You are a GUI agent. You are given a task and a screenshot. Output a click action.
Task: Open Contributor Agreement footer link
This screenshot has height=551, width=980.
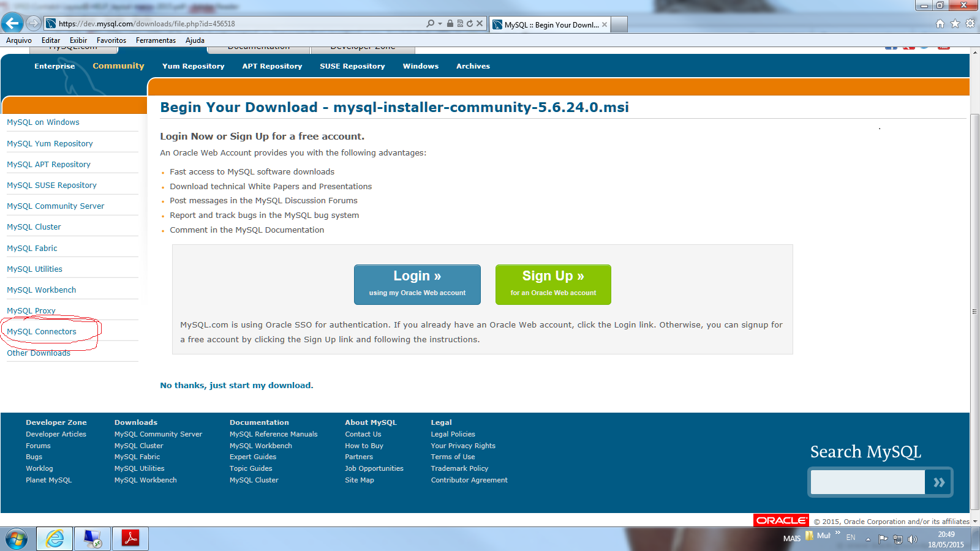tap(469, 481)
